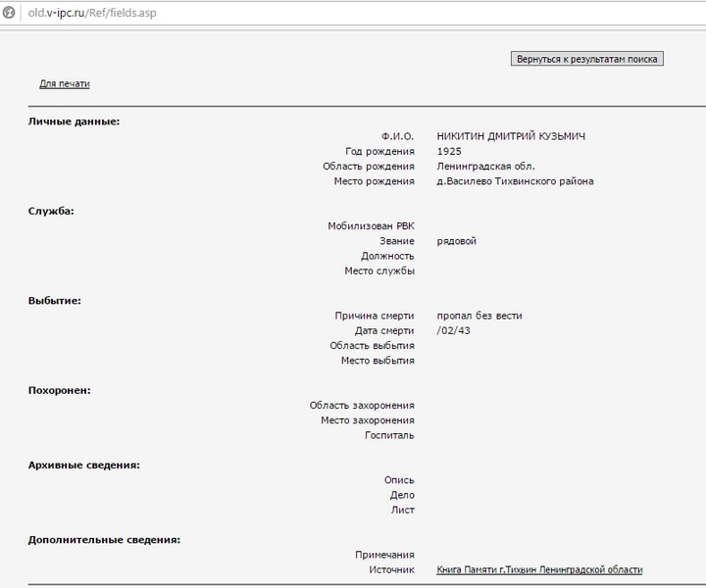The width and height of the screenshot is (706, 588).
Task: Click 'д.Василево Тихвинского района' birthplace text
Action: click(x=515, y=181)
